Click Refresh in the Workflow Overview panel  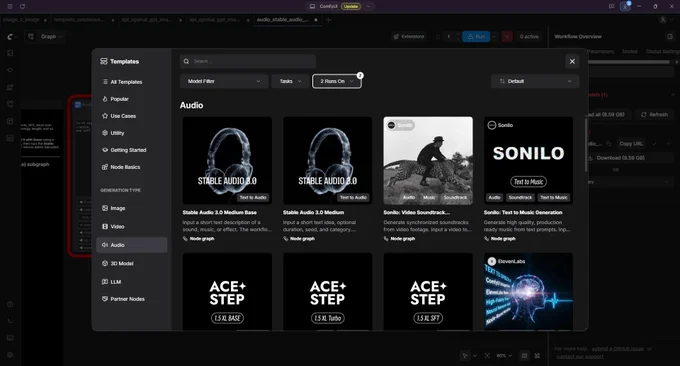[x=654, y=114]
